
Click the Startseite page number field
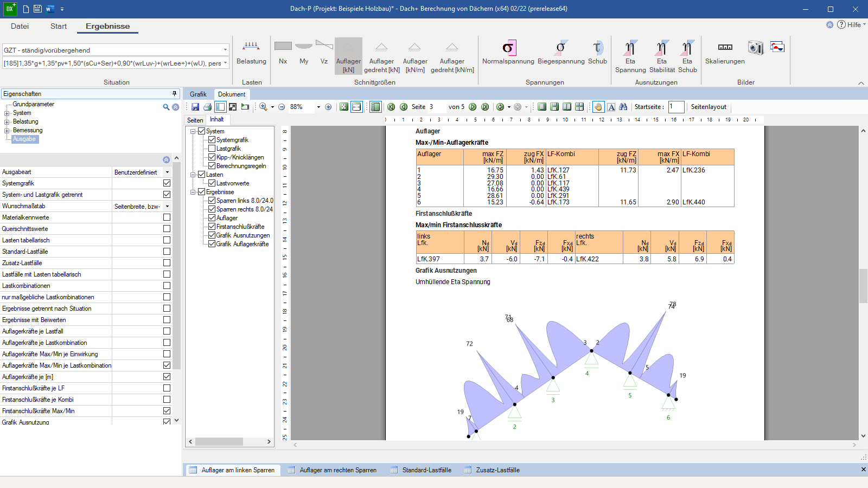click(676, 107)
